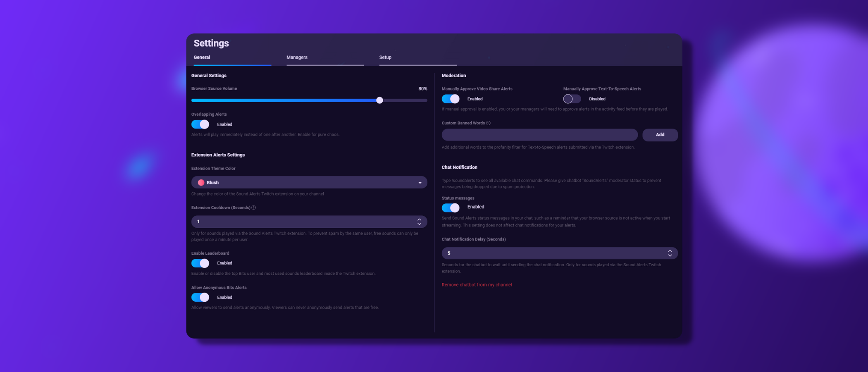
Task: Toggle off Overlapping Alerts
Action: [200, 124]
